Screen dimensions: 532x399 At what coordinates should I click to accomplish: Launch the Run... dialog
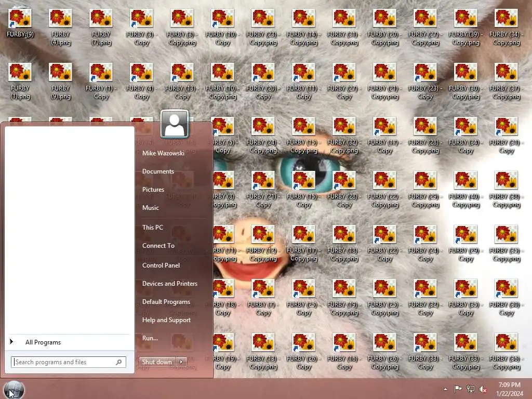point(150,338)
